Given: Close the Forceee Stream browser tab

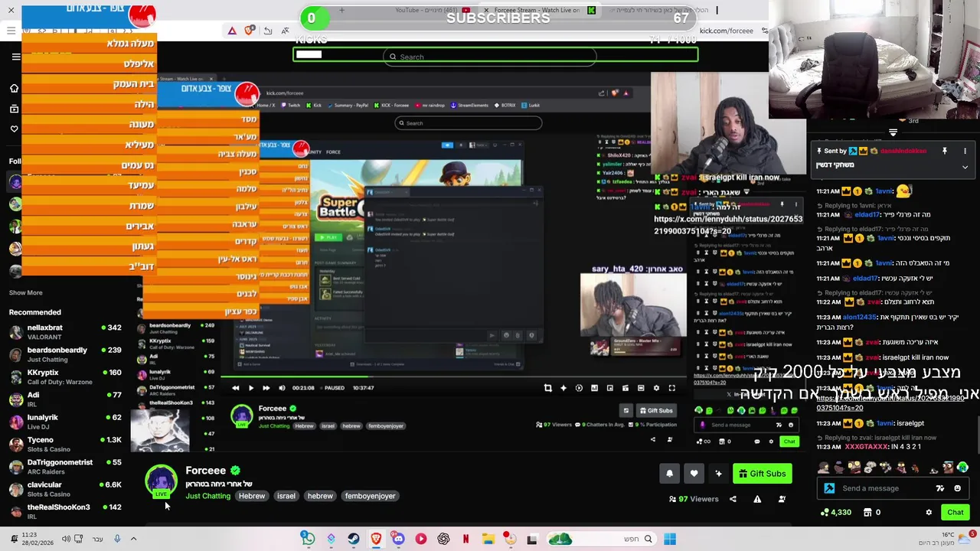Looking at the screenshot, I should click(x=485, y=10).
